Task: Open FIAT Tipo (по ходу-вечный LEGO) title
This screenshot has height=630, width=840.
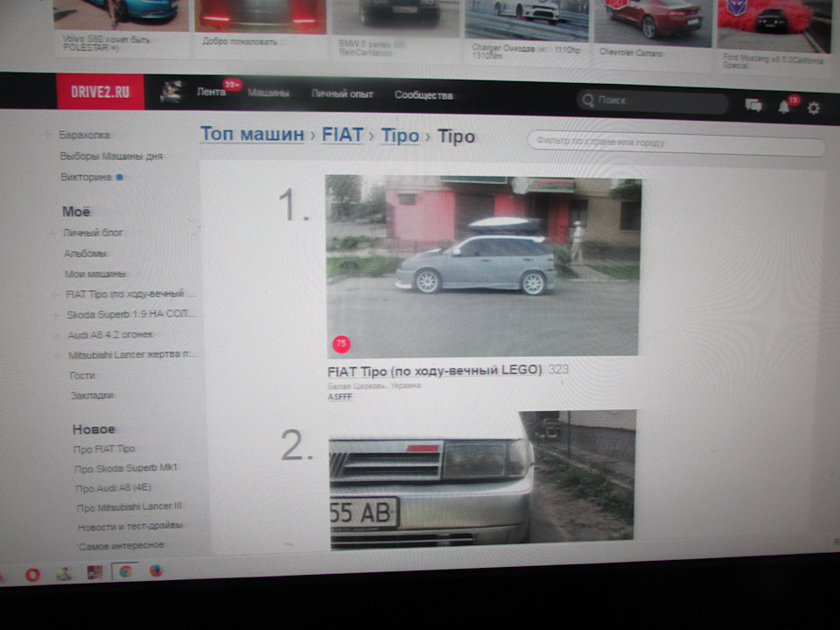Action: pos(435,370)
